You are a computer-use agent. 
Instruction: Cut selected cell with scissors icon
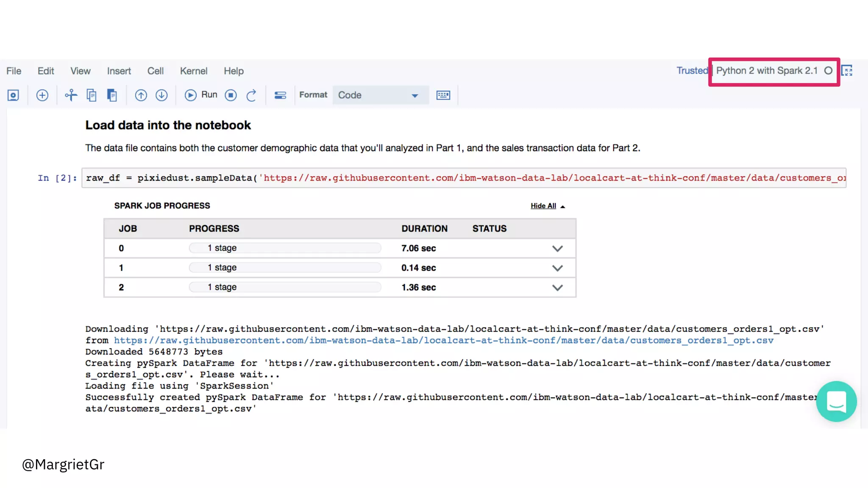(71, 95)
